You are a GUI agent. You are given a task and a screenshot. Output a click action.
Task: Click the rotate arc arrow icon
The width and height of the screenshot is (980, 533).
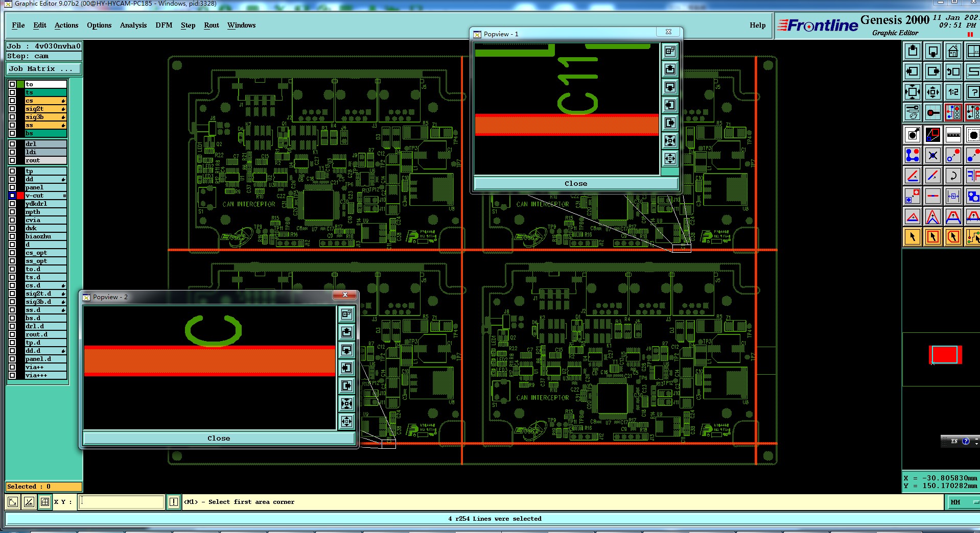point(953,176)
